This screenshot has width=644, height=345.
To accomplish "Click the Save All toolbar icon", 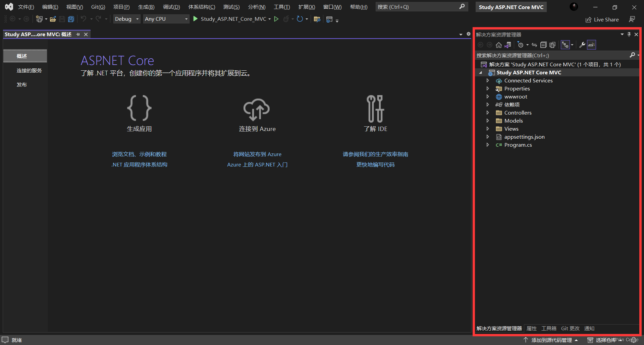I will point(71,19).
